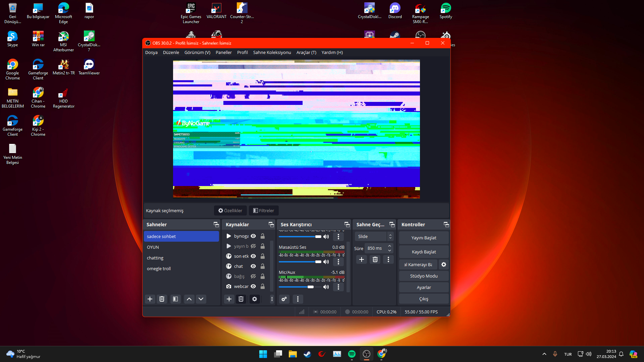Open virtual camera settings gear icon
Image resolution: width=644 pixels, height=362 pixels.
444,264
